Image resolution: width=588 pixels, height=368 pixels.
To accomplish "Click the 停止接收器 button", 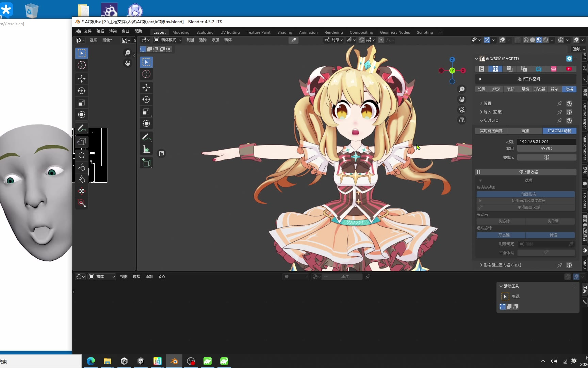I will click(526, 172).
